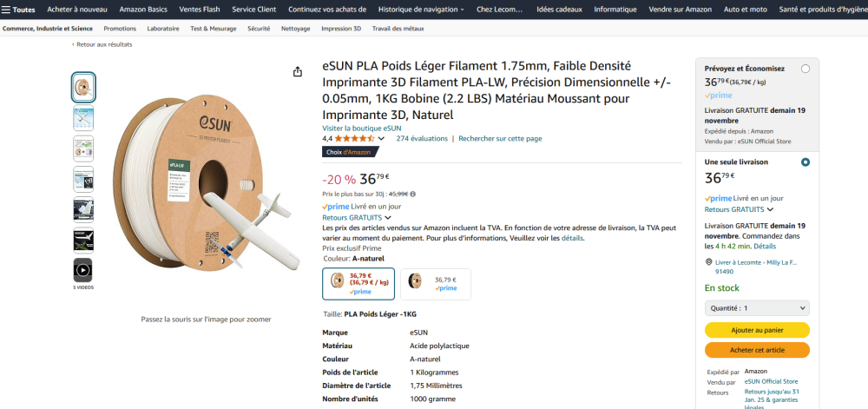Select the first product image thumbnail
This screenshot has width=868, height=409.
point(83,87)
